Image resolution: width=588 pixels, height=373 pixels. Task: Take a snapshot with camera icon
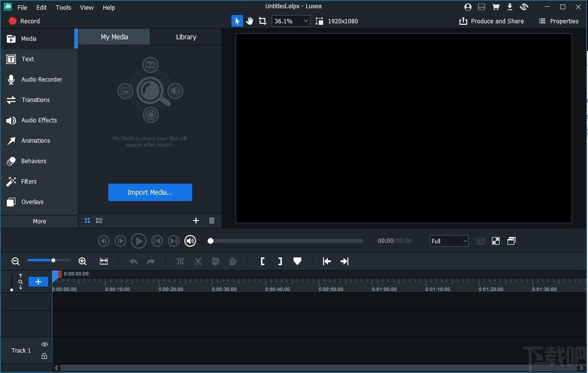480,241
